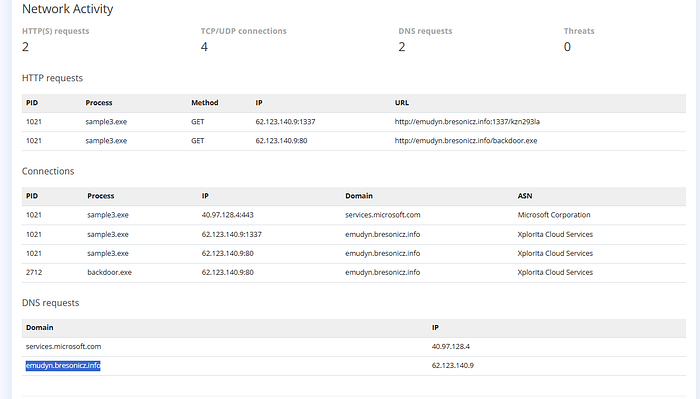700x399 pixels.
Task: Click the HTTP(S) requests counter label
Action: (x=55, y=31)
